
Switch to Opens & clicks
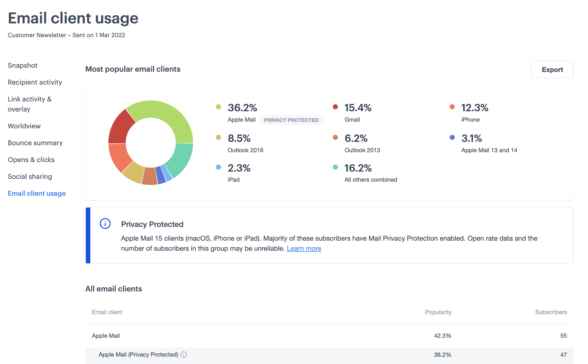(31, 159)
